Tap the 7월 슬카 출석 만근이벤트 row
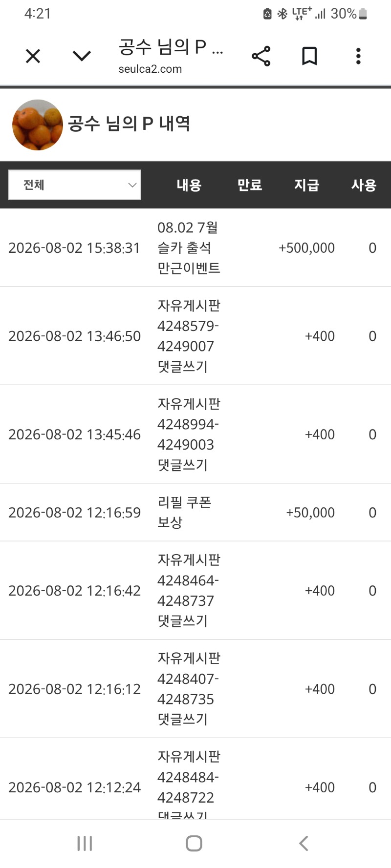The height and width of the screenshot is (868, 391). 195,248
